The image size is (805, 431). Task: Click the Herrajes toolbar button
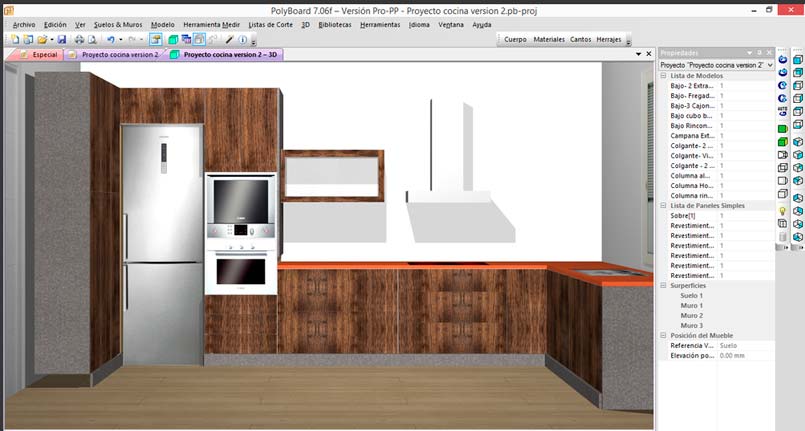(x=608, y=39)
